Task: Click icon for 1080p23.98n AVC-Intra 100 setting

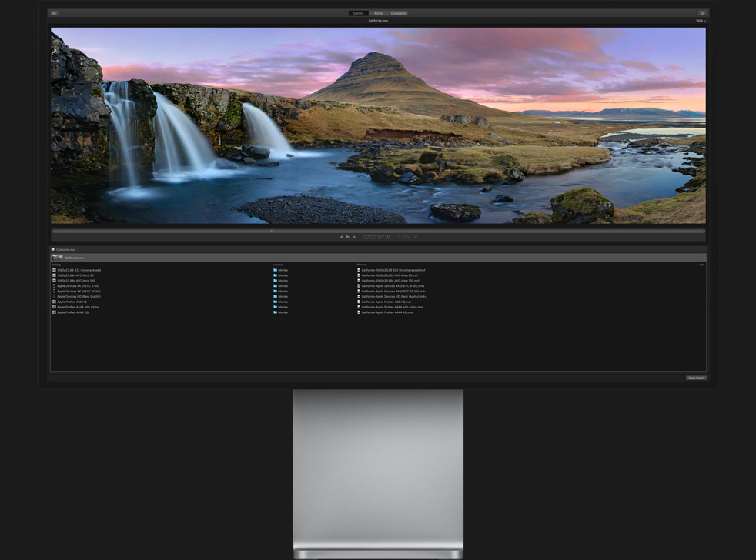Action: [x=54, y=281]
